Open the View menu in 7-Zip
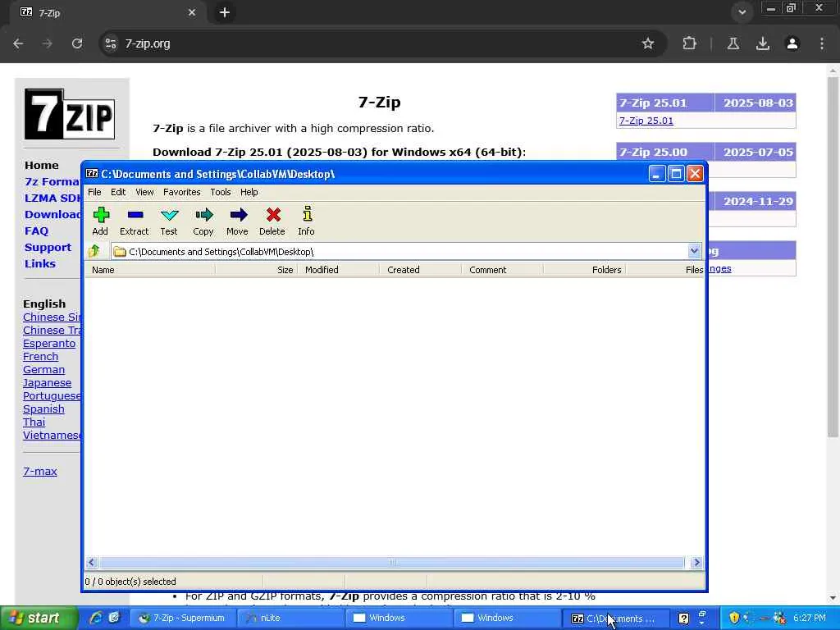The width and height of the screenshot is (840, 630). click(x=144, y=192)
